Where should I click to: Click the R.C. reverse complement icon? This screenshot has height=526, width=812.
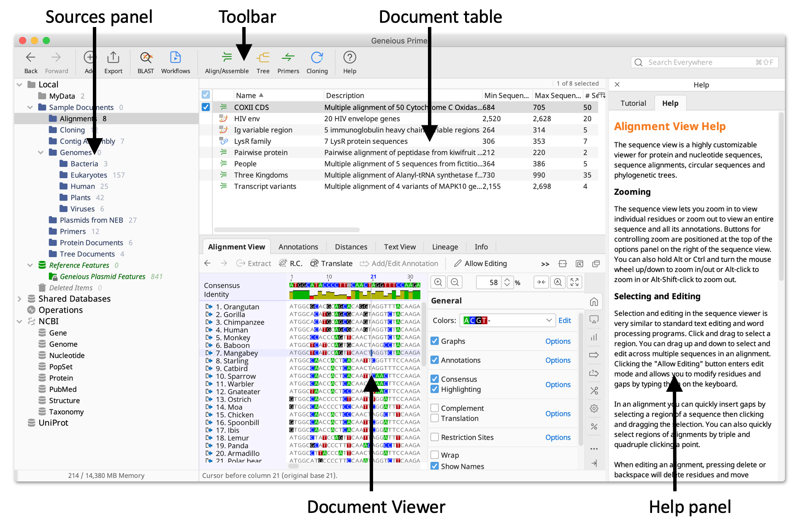pos(290,263)
